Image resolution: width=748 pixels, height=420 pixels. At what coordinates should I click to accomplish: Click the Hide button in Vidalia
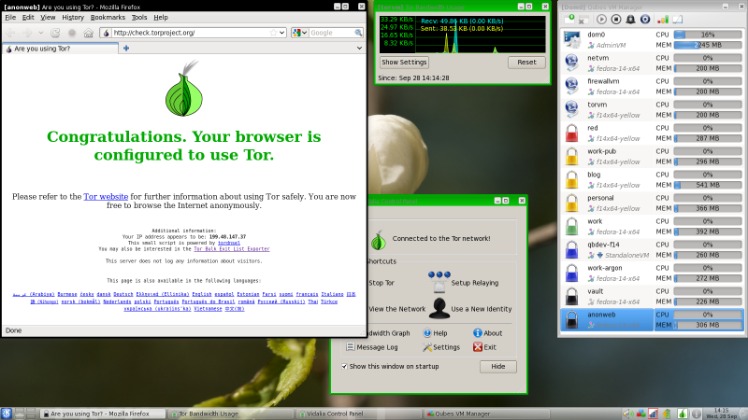click(x=498, y=366)
